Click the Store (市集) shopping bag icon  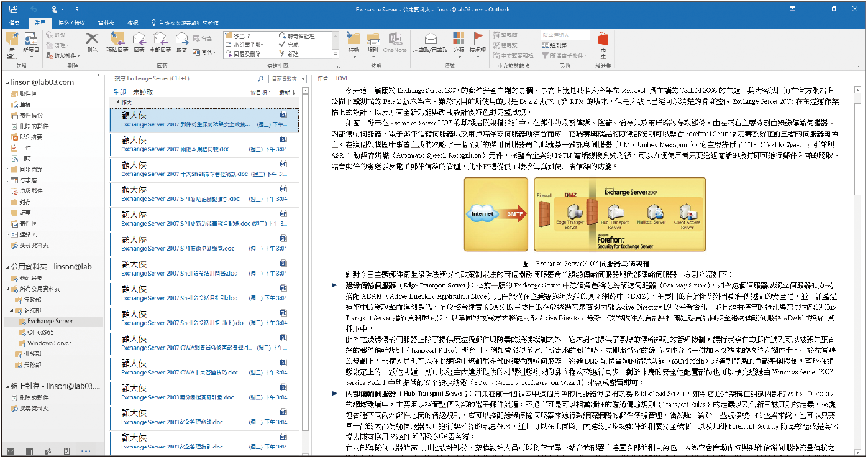tap(602, 39)
